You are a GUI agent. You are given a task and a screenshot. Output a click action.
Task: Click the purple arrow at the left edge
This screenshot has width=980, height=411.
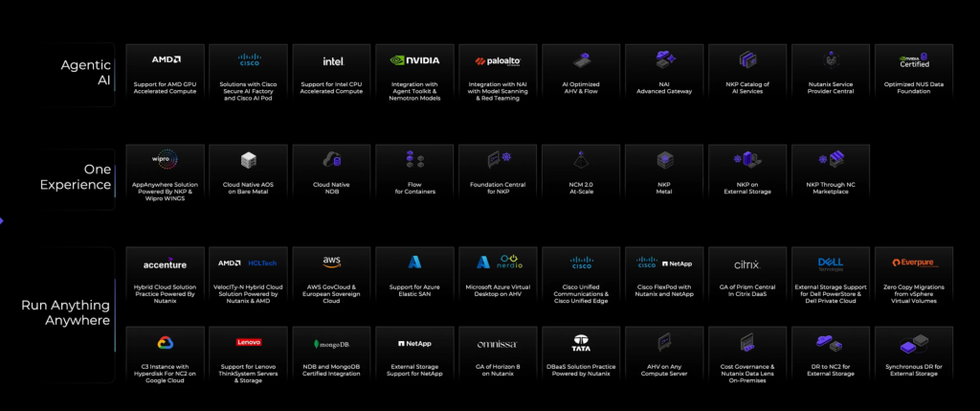pyautogui.click(x=2, y=220)
